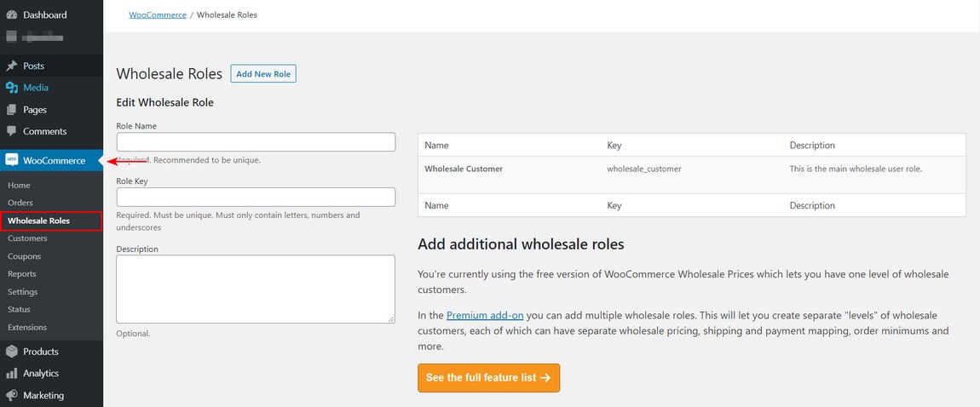
Task: Click the wholesale_customer key cell
Action: pyautogui.click(x=644, y=169)
